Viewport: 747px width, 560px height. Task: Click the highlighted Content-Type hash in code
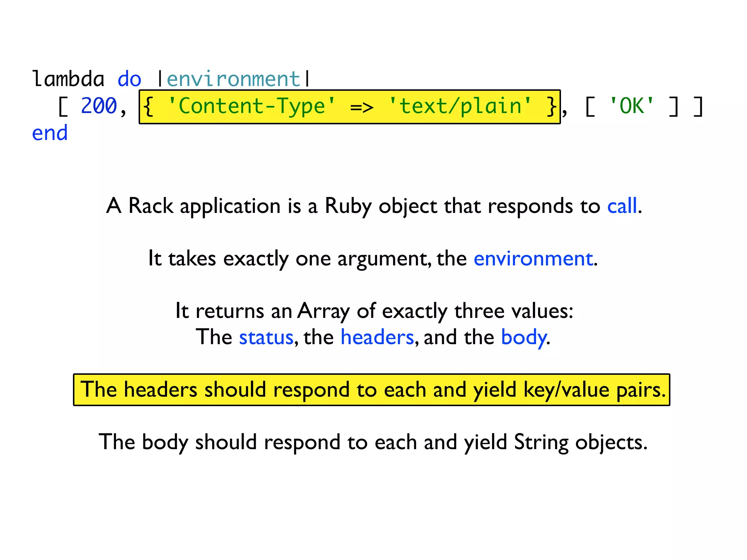click(349, 107)
